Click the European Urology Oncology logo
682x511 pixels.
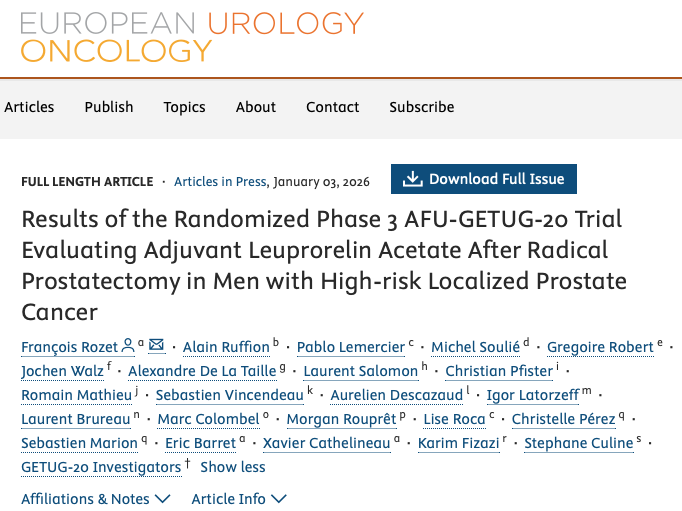click(192, 37)
